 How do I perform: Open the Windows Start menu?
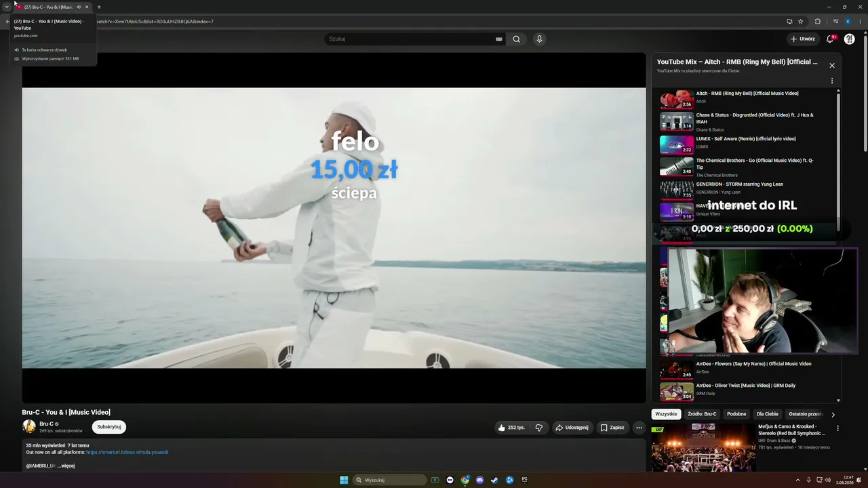[344, 480]
